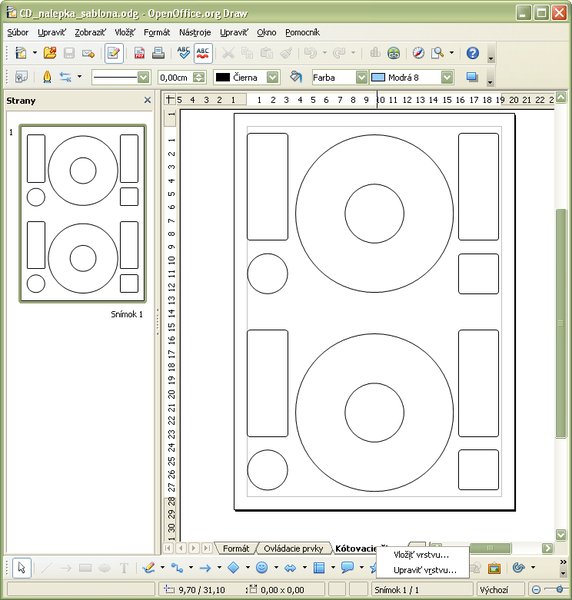Choose the smiley Symbol Shapes tool
The height and width of the screenshot is (600, 572).
point(262,567)
